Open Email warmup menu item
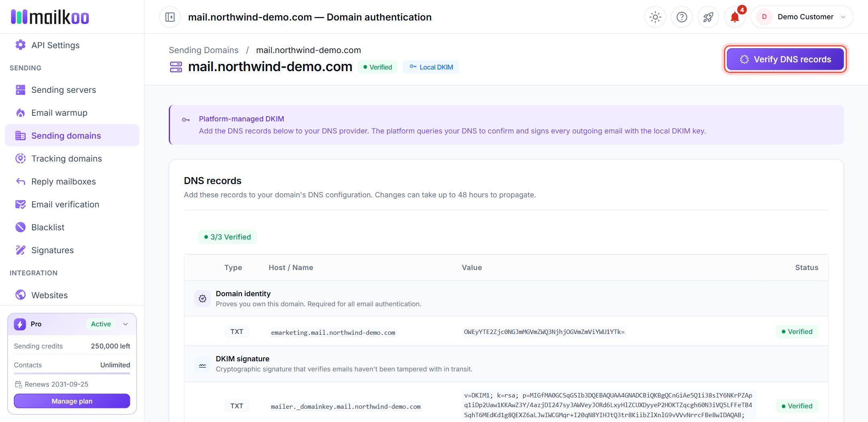This screenshot has height=422, width=868. [72, 113]
